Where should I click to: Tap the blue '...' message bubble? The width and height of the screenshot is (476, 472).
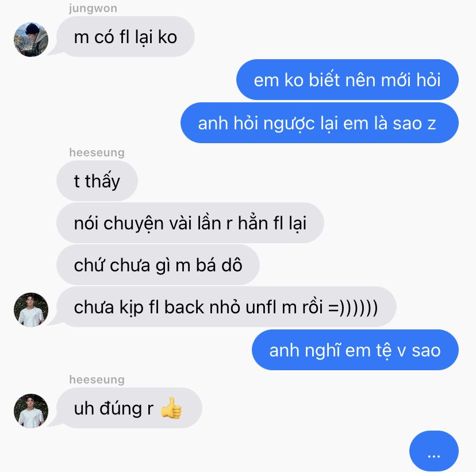(434, 451)
